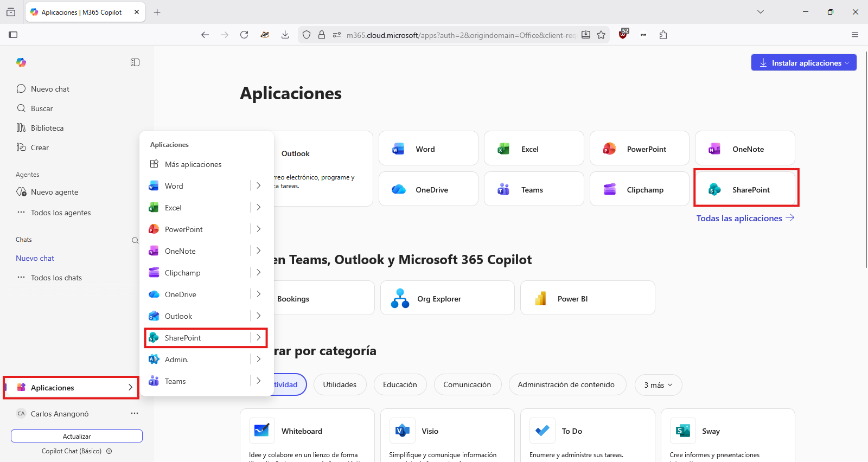The height and width of the screenshot is (462, 868).
Task: Expand OneDrive submenu chevron in flyout
Action: pos(259,294)
